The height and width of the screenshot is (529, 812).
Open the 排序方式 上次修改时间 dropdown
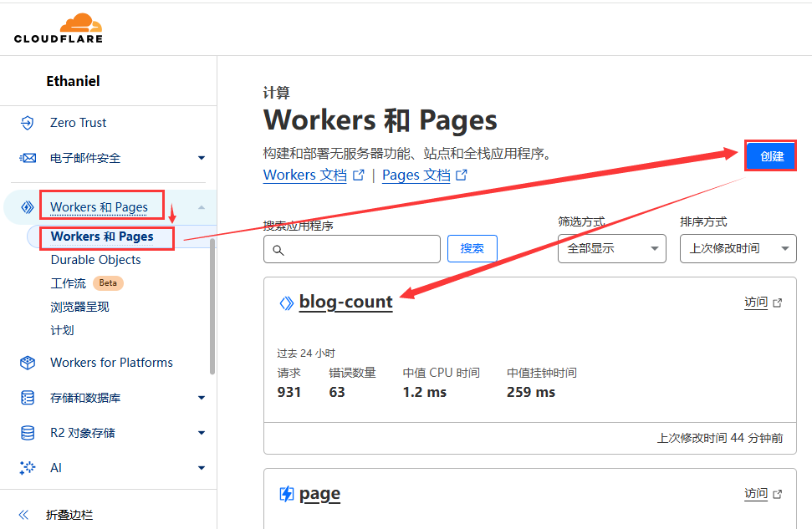coord(738,249)
